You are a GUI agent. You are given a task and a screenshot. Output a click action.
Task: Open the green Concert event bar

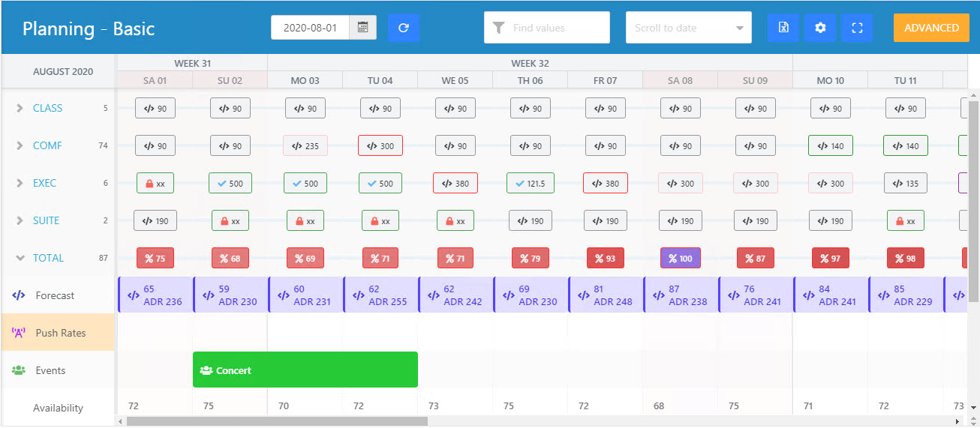pyautogui.click(x=305, y=370)
